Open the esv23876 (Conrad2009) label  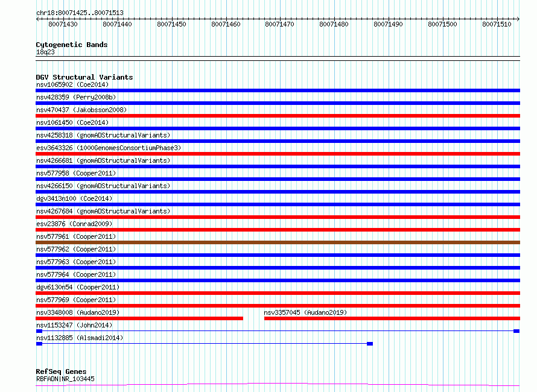pyautogui.click(x=74, y=224)
